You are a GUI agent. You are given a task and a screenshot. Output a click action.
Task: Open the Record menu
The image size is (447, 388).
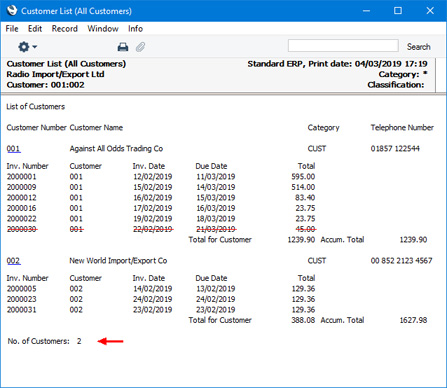[65, 29]
